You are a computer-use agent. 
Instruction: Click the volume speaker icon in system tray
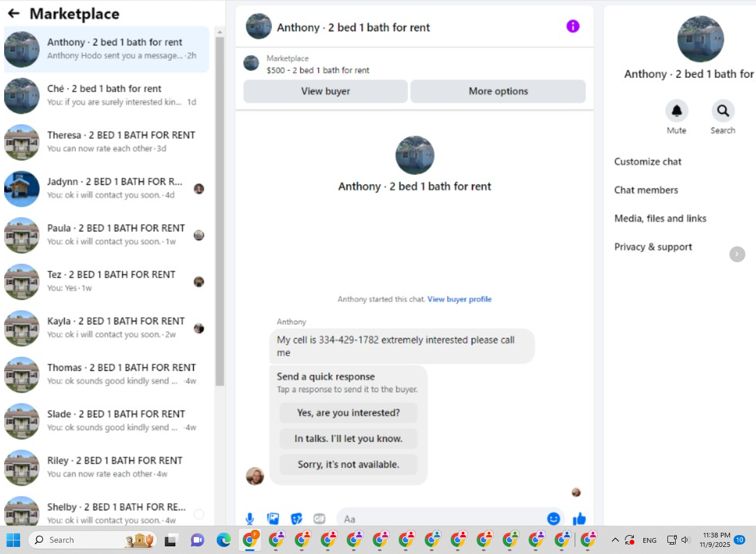click(686, 540)
